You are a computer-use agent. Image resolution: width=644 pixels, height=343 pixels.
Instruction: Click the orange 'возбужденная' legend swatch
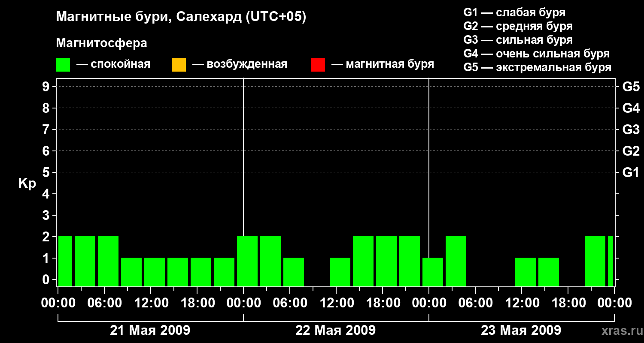(x=179, y=65)
